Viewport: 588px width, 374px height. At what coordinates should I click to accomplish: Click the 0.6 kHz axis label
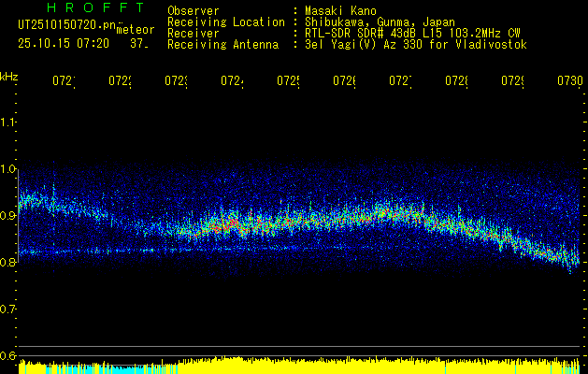click(x=7, y=355)
